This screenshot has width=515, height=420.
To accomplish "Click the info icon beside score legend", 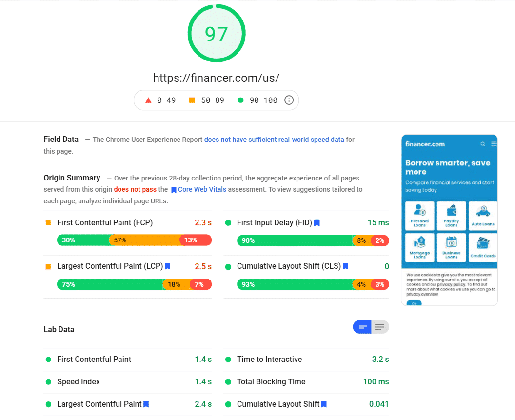I will point(289,100).
